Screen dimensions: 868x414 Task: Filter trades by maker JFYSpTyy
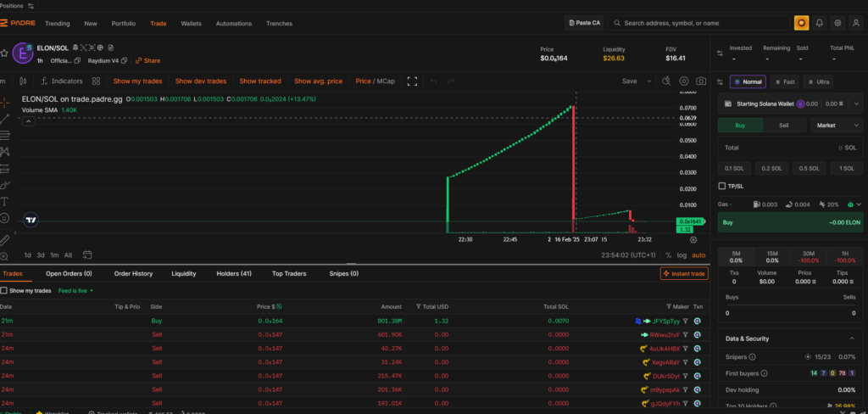point(685,321)
